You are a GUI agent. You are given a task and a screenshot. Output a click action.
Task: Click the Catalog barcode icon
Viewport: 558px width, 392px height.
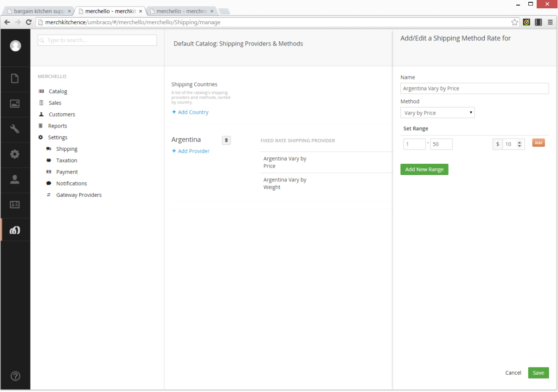tap(41, 91)
